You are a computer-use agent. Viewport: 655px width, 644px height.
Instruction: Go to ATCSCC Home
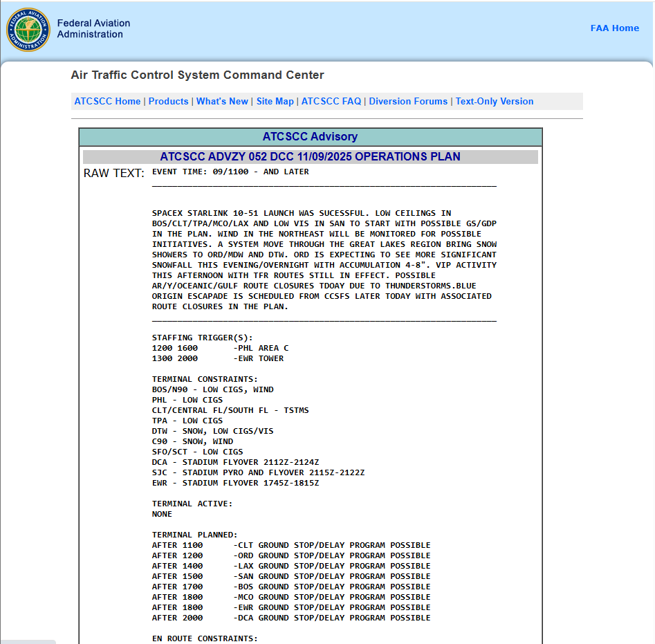pyautogui.click(x=107, y=101)
